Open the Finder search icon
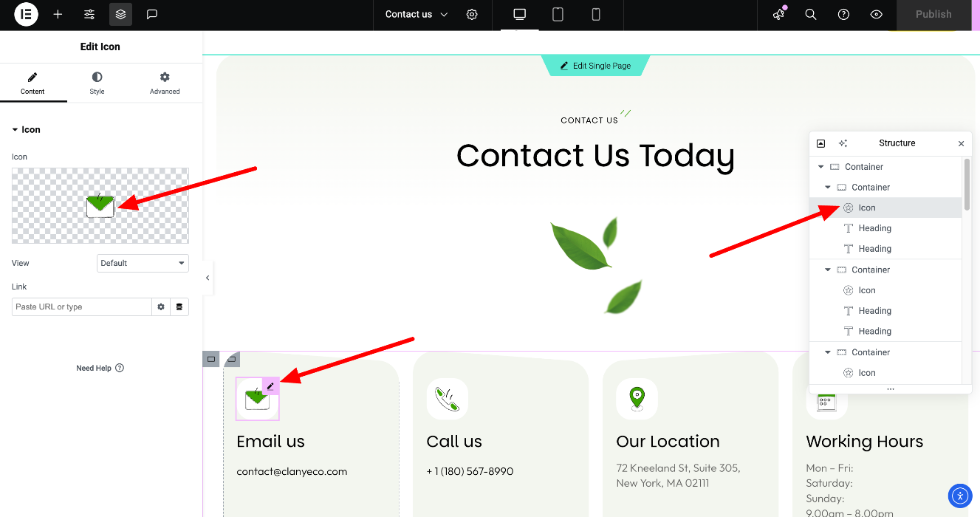Viewport: 980px width, 517px height. tap(811, 14)
